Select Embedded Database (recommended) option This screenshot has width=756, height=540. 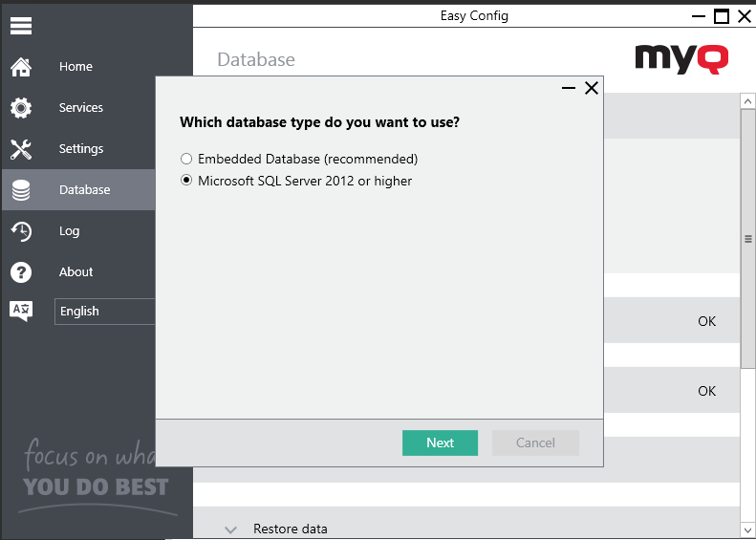coord(187,159)
